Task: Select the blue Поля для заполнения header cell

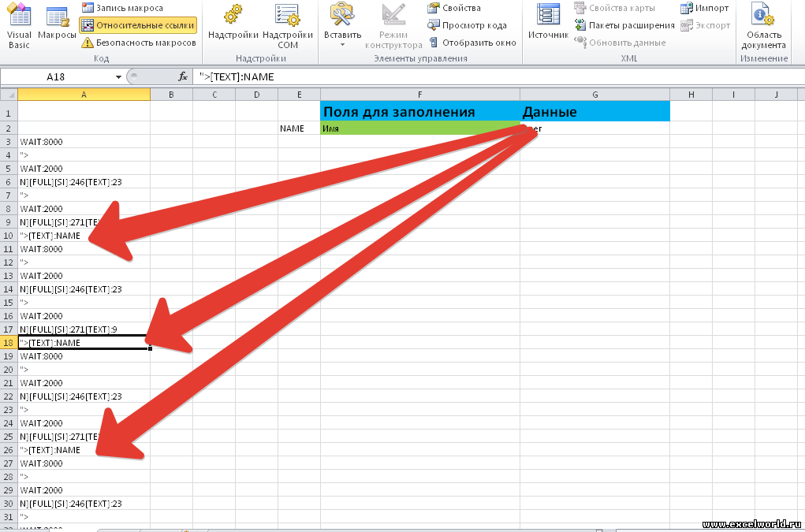Action: pos(419,112)
